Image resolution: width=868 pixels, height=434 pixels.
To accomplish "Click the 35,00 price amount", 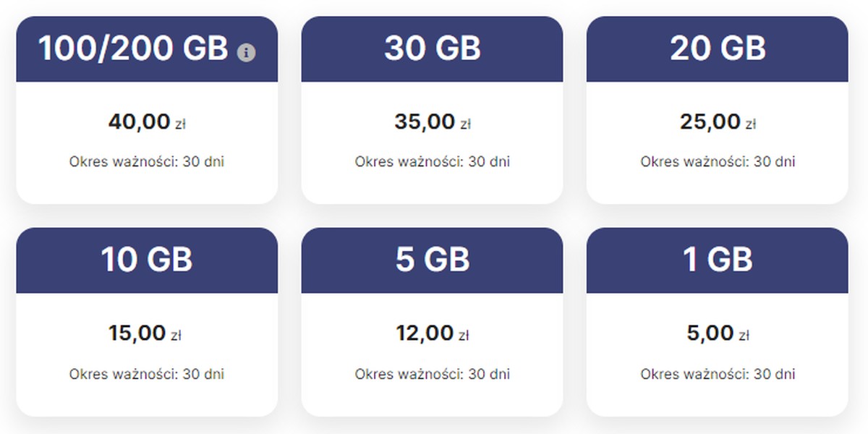I will (x=425, y=122).
